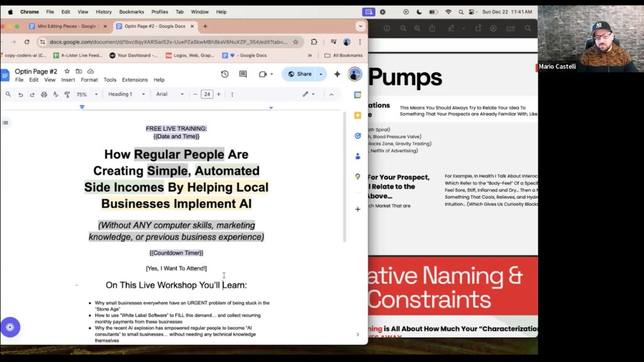This screenshot has width=644, height=362.
Task: Open the Heading 1 style dropdown
Action: [x=126, y=94]
